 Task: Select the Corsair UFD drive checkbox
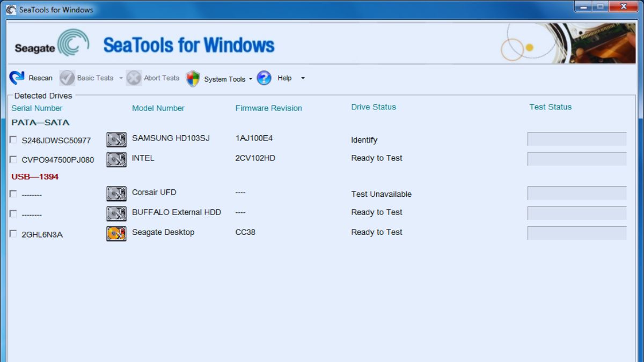(13, 194)
